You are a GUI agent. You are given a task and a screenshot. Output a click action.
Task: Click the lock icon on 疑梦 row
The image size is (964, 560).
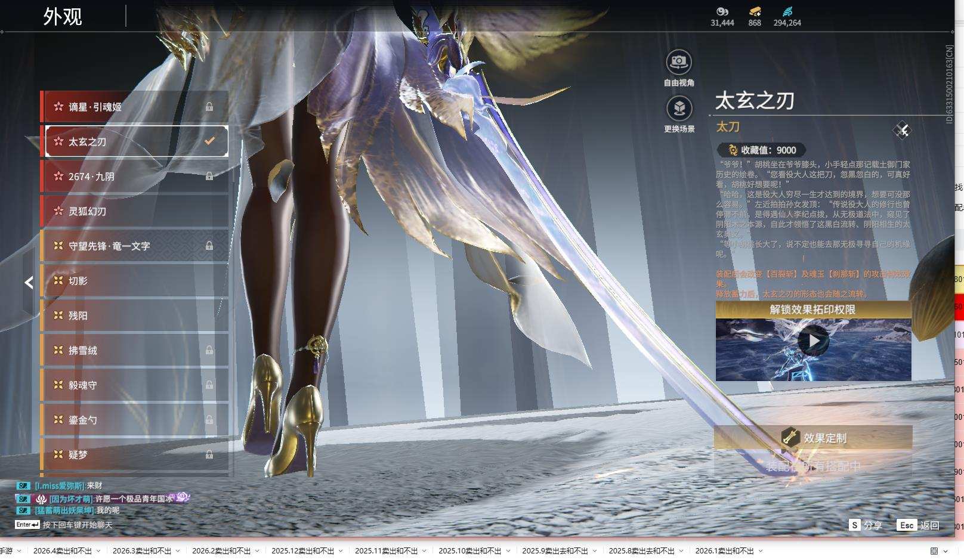(x=209, y=454)
